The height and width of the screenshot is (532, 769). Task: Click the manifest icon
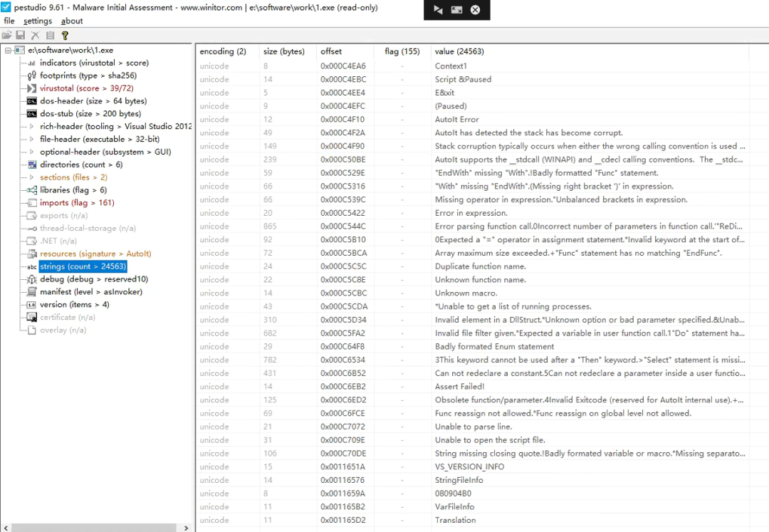[32, 292]
